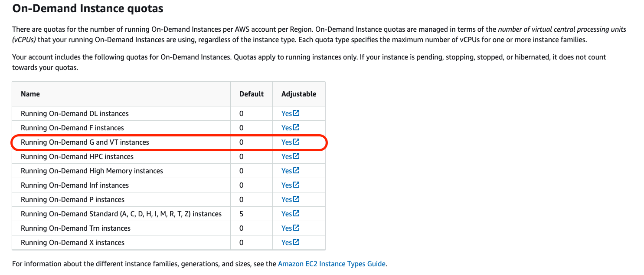
Task: Click external link icon in P instances row
Action: point(296,199)
